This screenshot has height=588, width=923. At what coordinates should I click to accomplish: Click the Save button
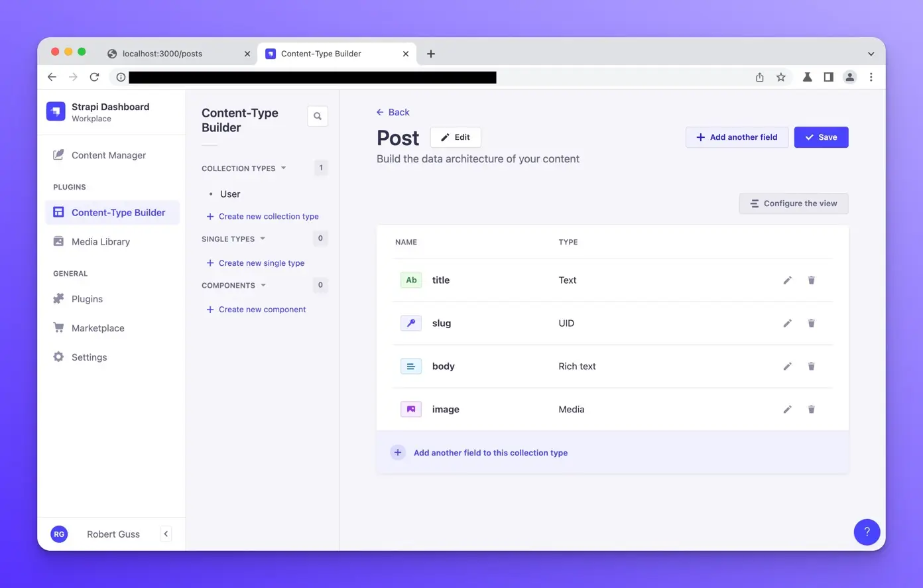click(821, 137)
